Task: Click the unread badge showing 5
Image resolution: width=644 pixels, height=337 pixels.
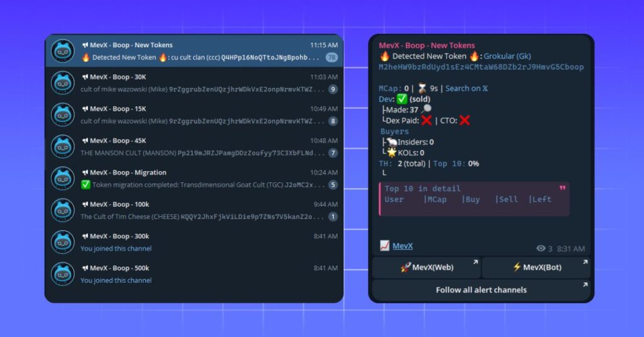Action: coord(333,185)
